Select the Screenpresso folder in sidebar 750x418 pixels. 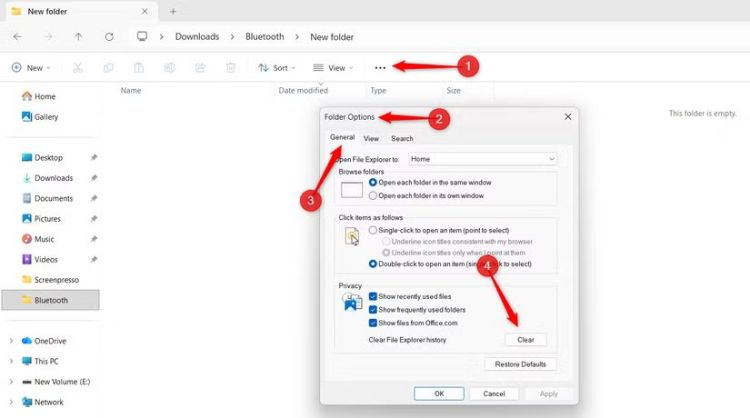pyautogui.click(x=57, y=280)
